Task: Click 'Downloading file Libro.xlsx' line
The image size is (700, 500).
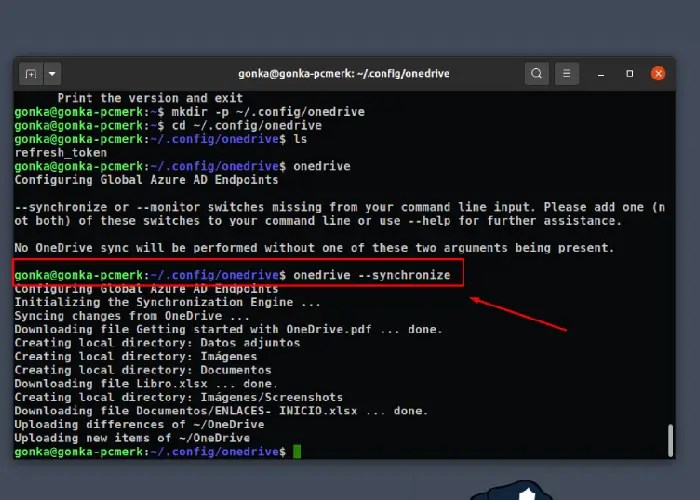Action: (146, 384)
